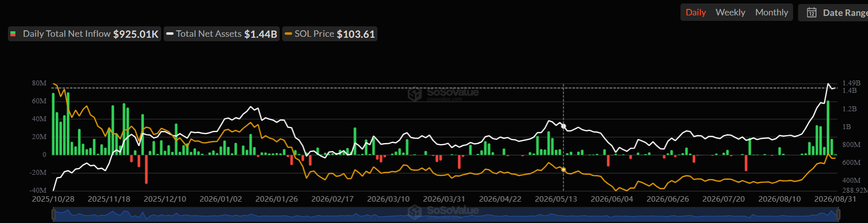868x223 pixels.
Task: Click the 2026/06/26 x-axis date label
Action: coord(668,199)
